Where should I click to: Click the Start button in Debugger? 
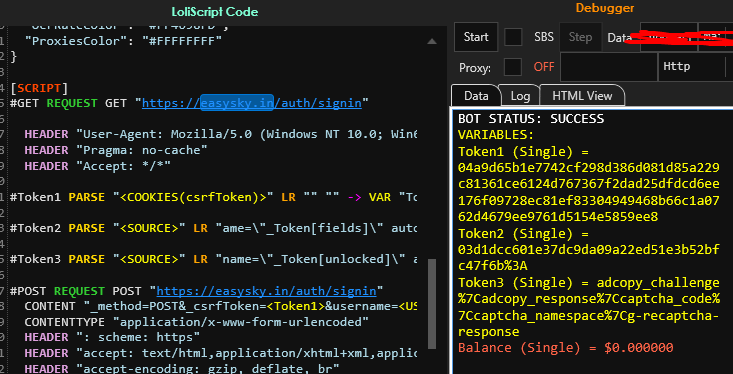[476, 37]
